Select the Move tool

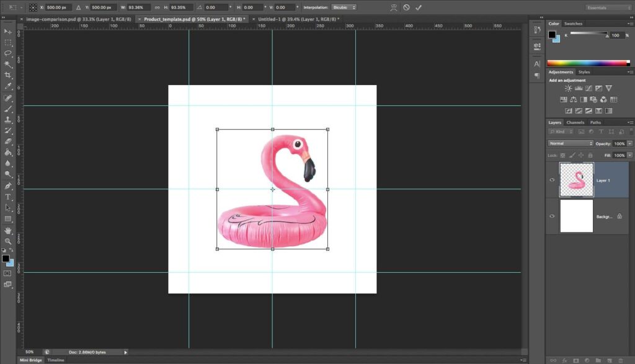[8, 31]
